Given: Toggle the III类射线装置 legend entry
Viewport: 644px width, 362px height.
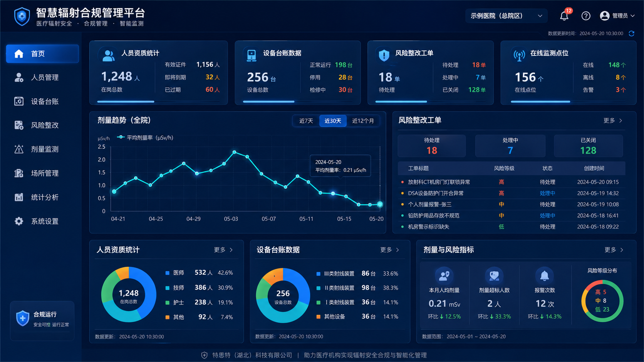Looking at the screenshot, I should [335, 274].
